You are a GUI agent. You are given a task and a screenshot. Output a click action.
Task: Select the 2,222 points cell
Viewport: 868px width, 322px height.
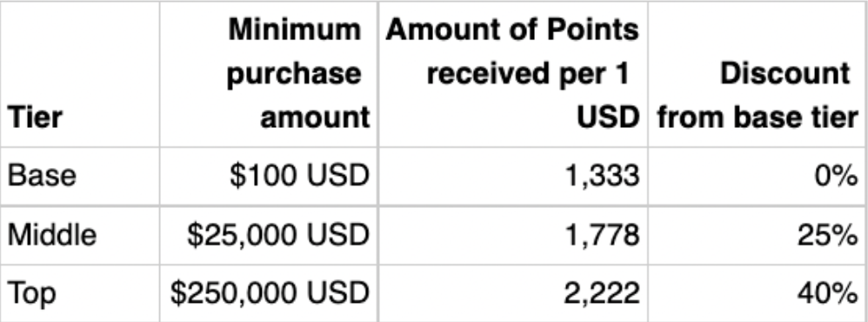point(512,293)
